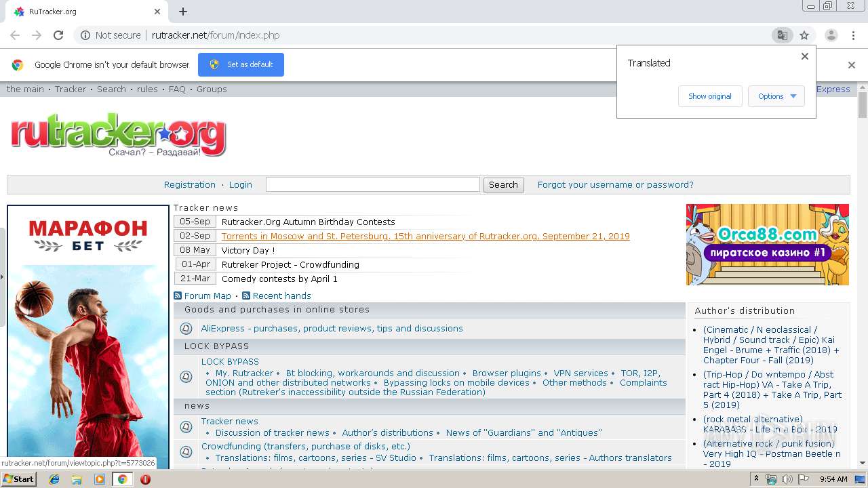Click Forgot your username or password link
Screen dimensions: 868x488
tap(616, 184)
